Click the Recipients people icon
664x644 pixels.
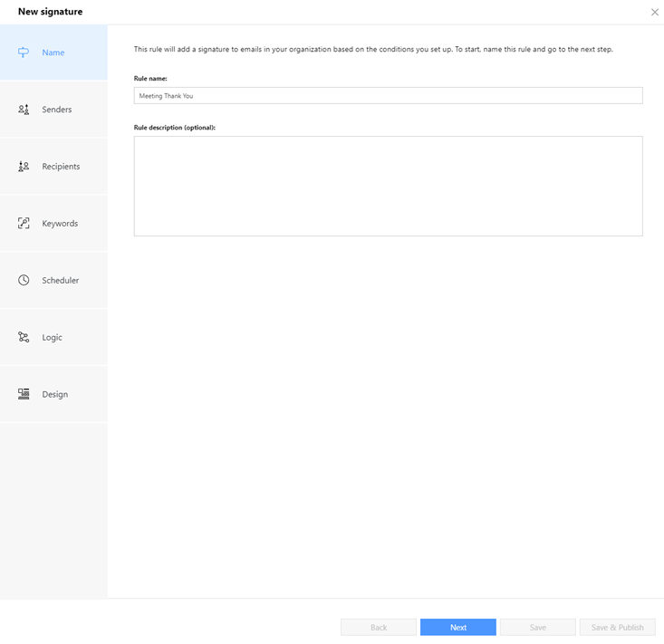[24, 167]
